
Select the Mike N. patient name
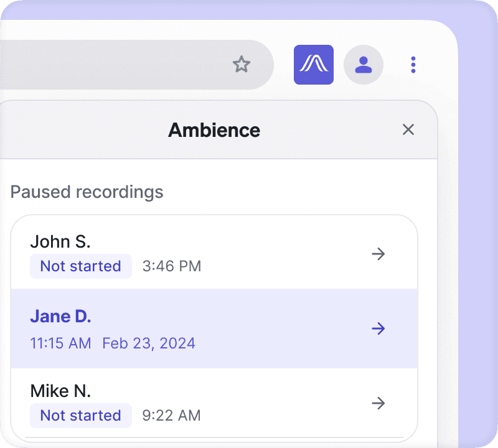tap(60, 391)
